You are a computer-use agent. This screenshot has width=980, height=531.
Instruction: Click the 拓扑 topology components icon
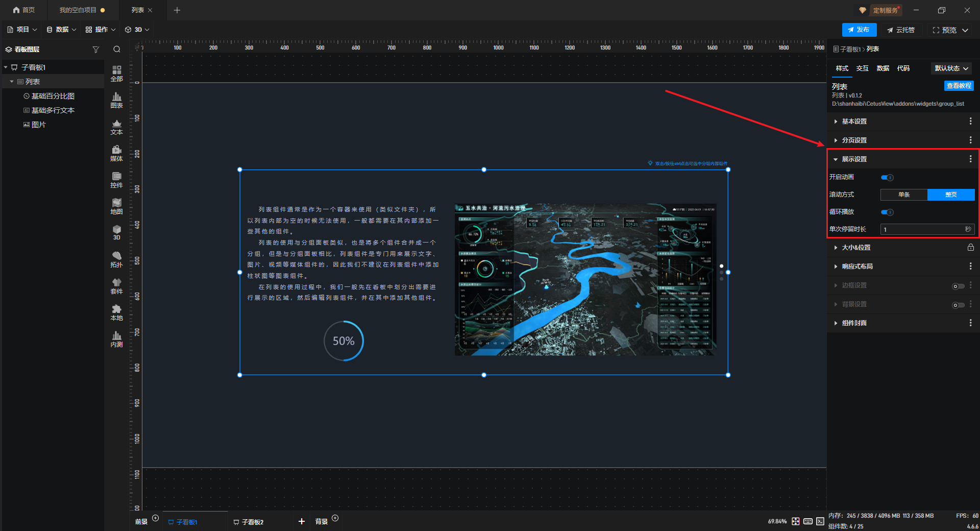[116, 259]
